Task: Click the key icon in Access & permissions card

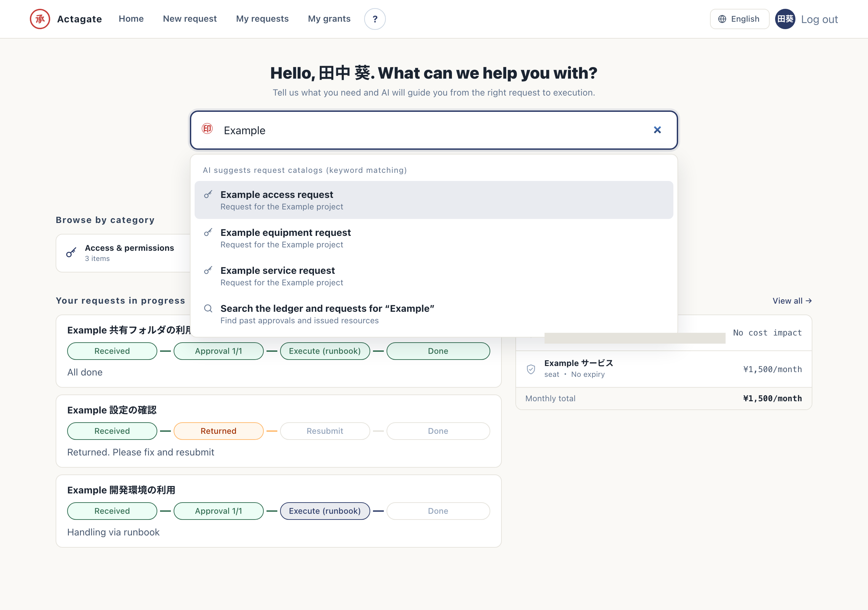Action: point(72,252)
